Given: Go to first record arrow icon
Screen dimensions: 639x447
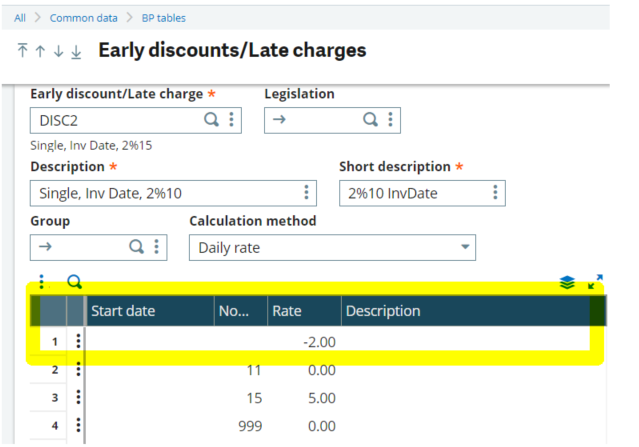Looking at the screenshot, I should pos(23,51).
